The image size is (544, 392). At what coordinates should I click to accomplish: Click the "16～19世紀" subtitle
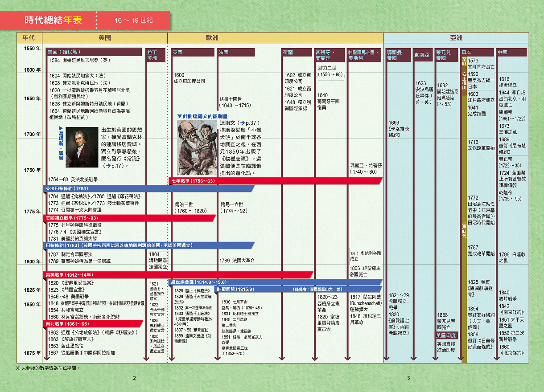(134, 20)
